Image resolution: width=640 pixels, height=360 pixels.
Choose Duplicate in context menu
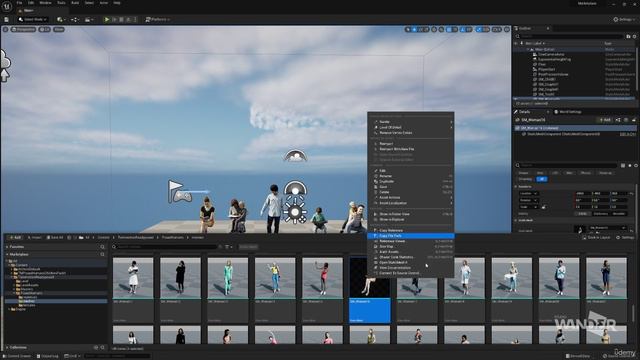pyautogui.click(x=411, y=181)
